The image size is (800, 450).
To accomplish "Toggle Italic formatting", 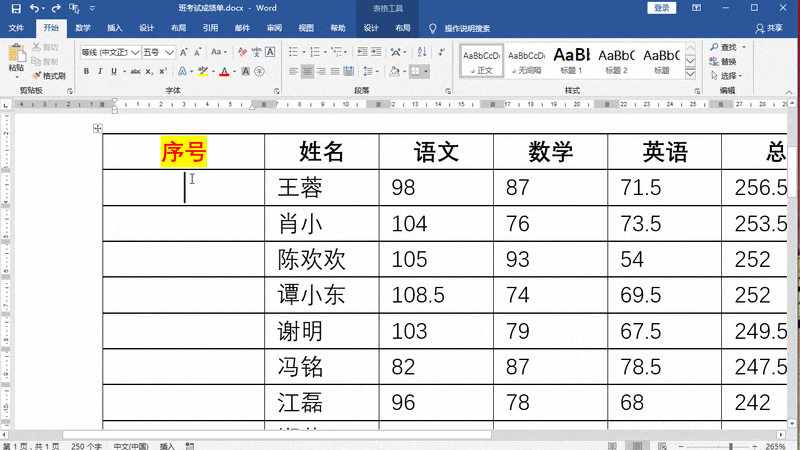I will [100, 71].
